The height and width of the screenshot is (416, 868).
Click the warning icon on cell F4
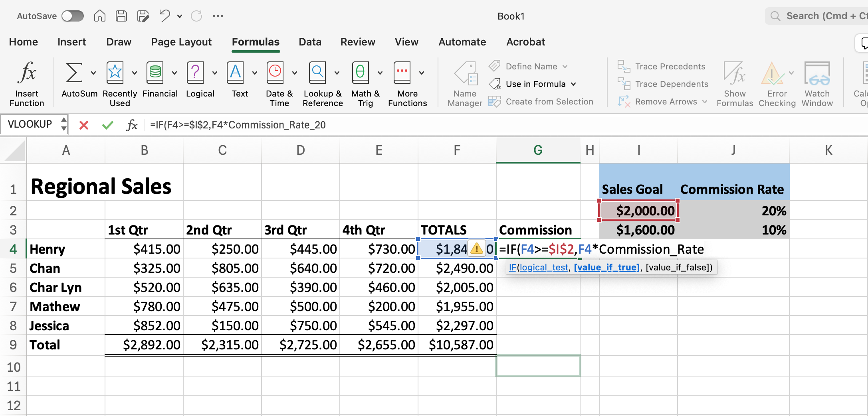click(476, 249)
